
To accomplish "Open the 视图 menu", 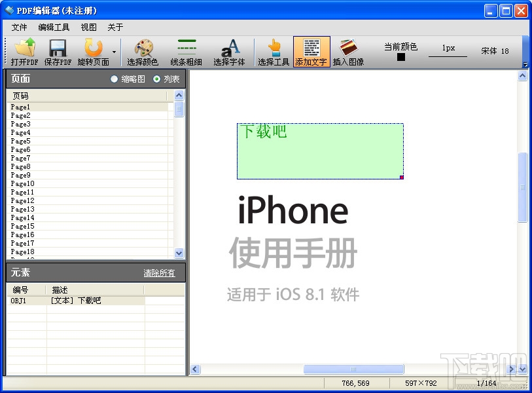I will pos(88,27).
